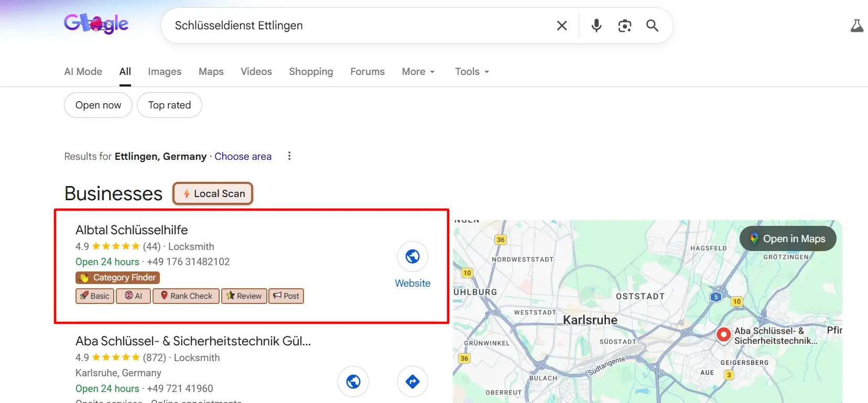Viewport: 868px width, 403px height.
Task: Open search by image (Lens) icon
Action: coord(624,26)
